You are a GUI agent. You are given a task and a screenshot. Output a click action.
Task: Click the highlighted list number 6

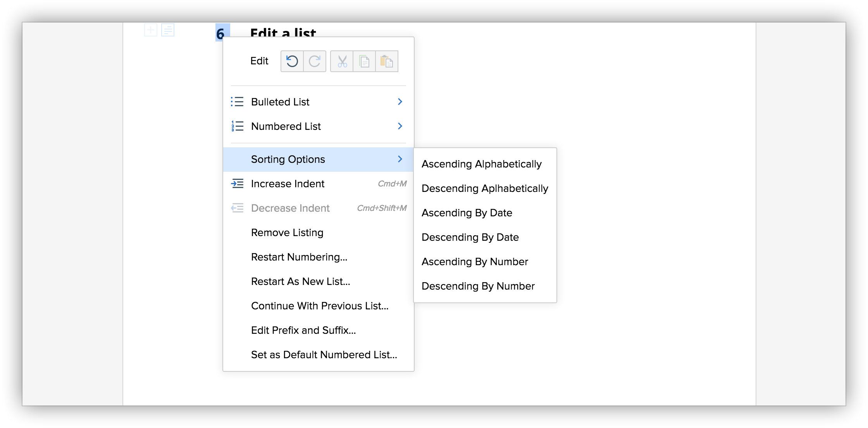coord(221,33)
